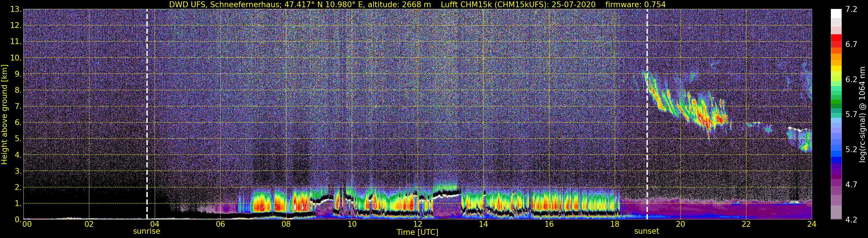Click the height axis tick '8.'
Viewport: 868px width, 238px height.
point(18,90)
